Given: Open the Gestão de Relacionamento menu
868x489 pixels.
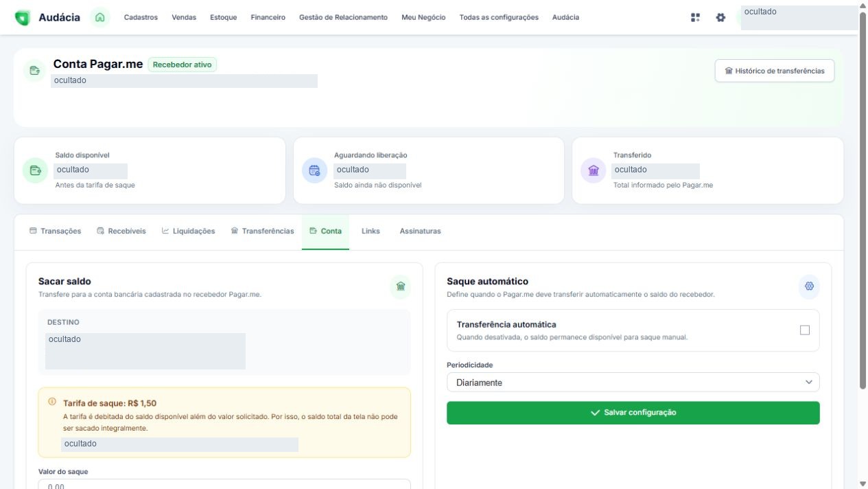Looking at the screenshot, I should click(343, 17).
